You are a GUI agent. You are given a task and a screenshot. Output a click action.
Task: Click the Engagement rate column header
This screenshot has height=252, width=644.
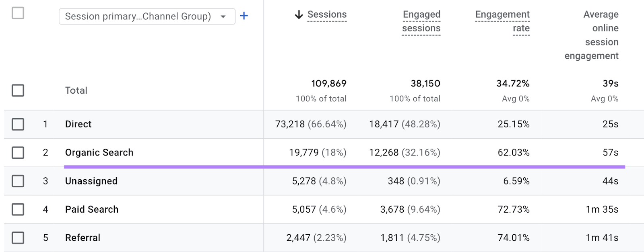(x=502, y=21)
